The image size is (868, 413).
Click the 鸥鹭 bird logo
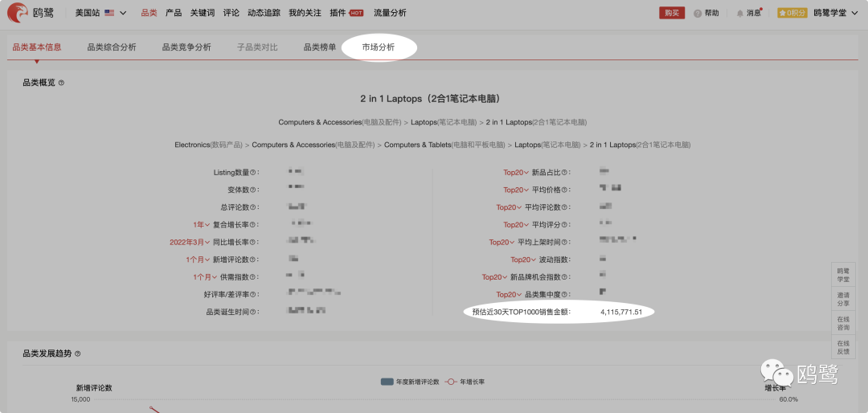(18, 13)
